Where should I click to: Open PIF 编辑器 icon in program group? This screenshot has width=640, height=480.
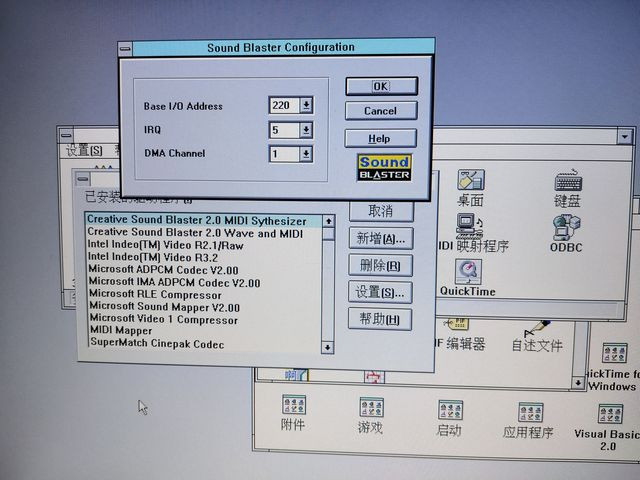460,336
